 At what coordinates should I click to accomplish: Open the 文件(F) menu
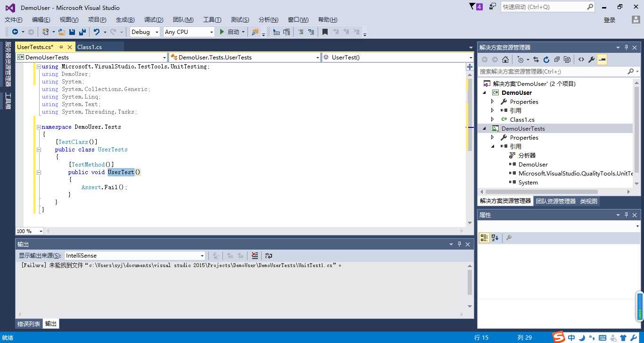pos(14,19)
